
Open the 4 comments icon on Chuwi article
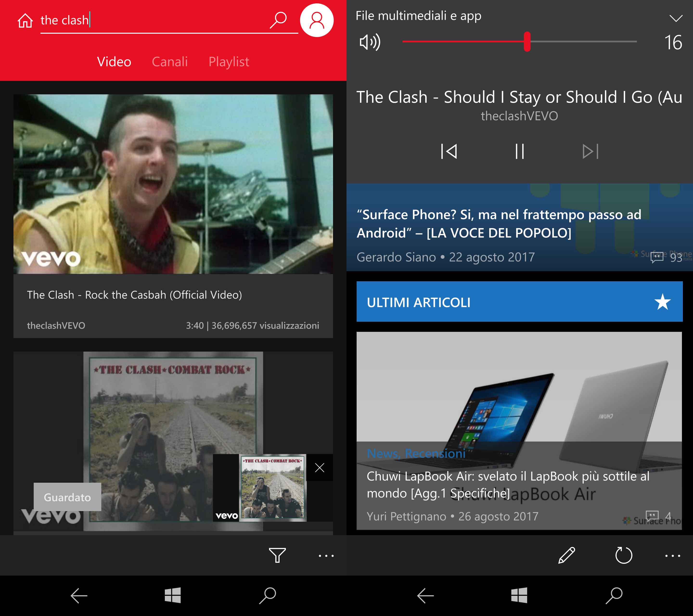652,516
